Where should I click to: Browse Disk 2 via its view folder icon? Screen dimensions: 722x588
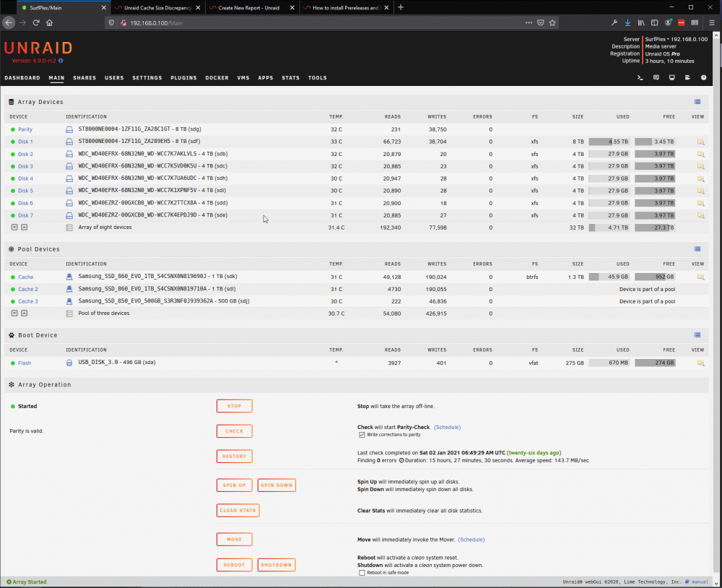(700, 155)
